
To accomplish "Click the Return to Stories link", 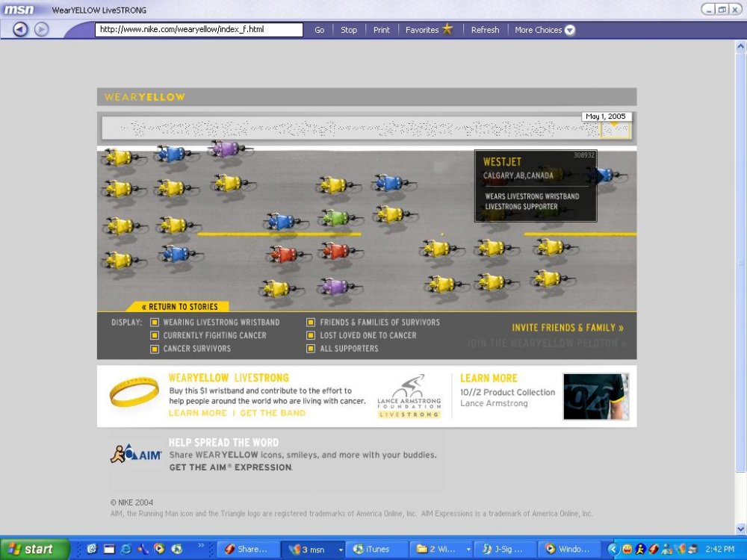I will 180,307.
